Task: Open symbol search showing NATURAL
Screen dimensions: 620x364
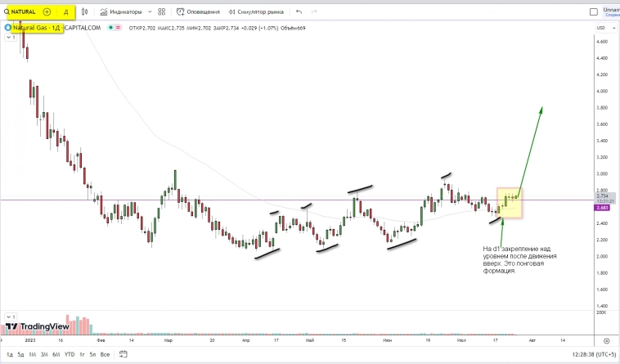Action: click(x=20, y=11)
